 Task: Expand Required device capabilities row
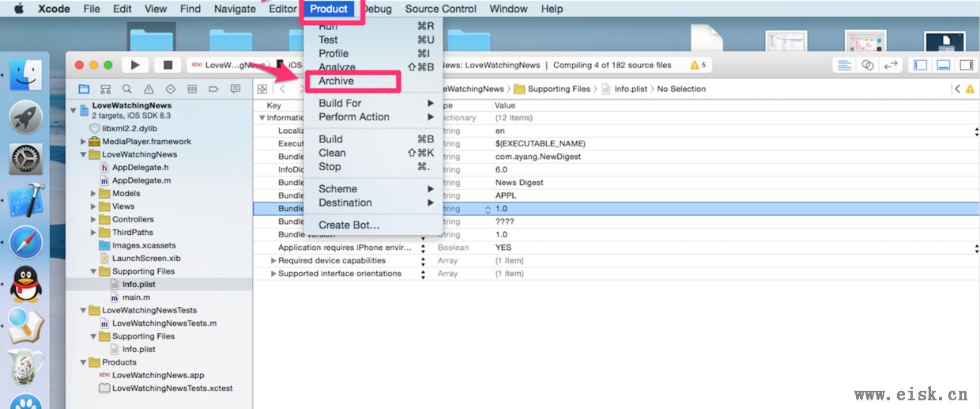coord(274,261)
